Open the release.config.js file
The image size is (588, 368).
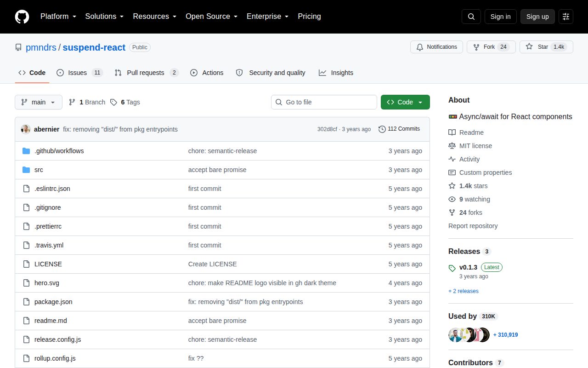pos(57,339)
